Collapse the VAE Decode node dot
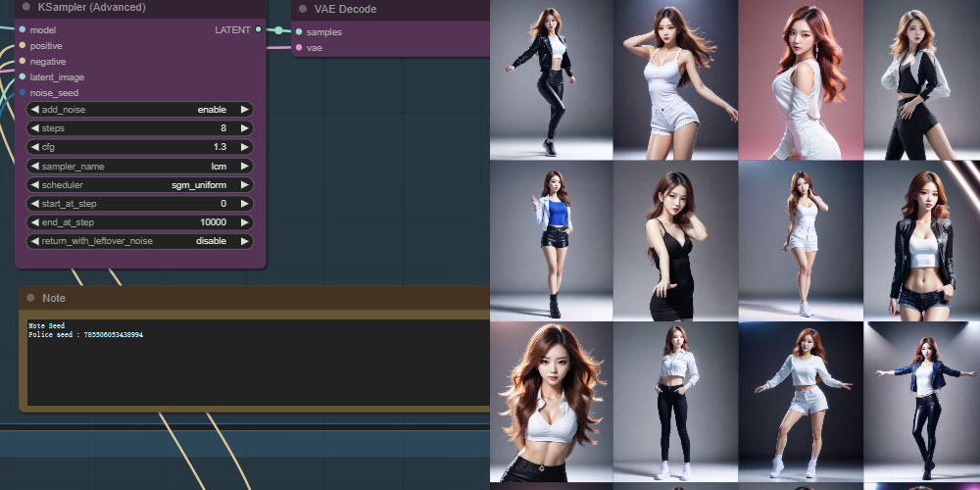 pos(303,9)
